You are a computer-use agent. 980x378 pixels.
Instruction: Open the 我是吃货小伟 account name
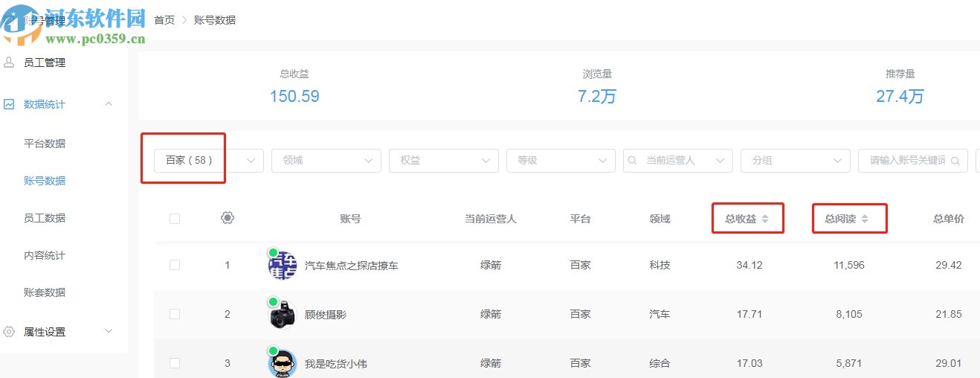pos(336,364)
